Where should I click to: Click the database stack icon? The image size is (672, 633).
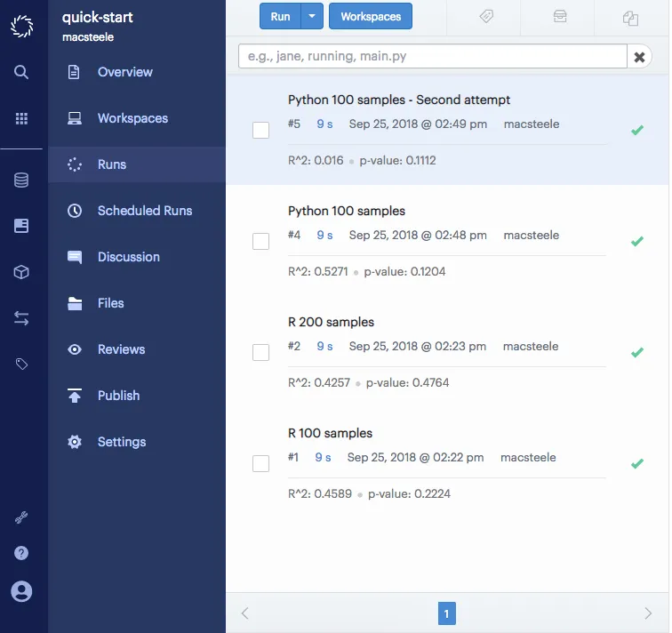[x=21, y=180]
